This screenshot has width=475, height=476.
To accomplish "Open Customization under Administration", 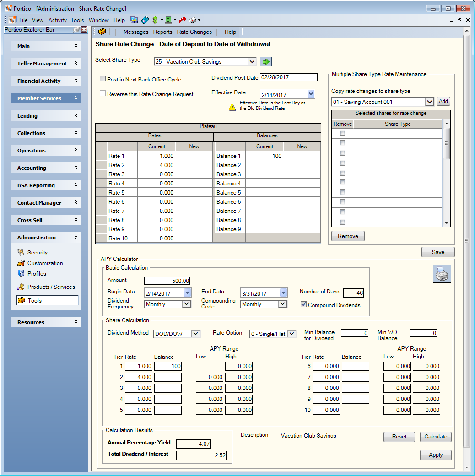I will [x=45, y=263].
